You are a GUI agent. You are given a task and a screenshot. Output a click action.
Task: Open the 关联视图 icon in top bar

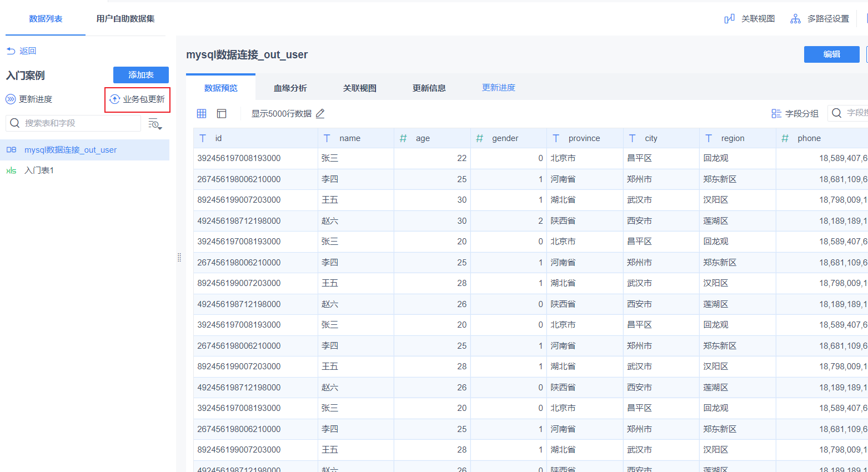coord(730,19)
